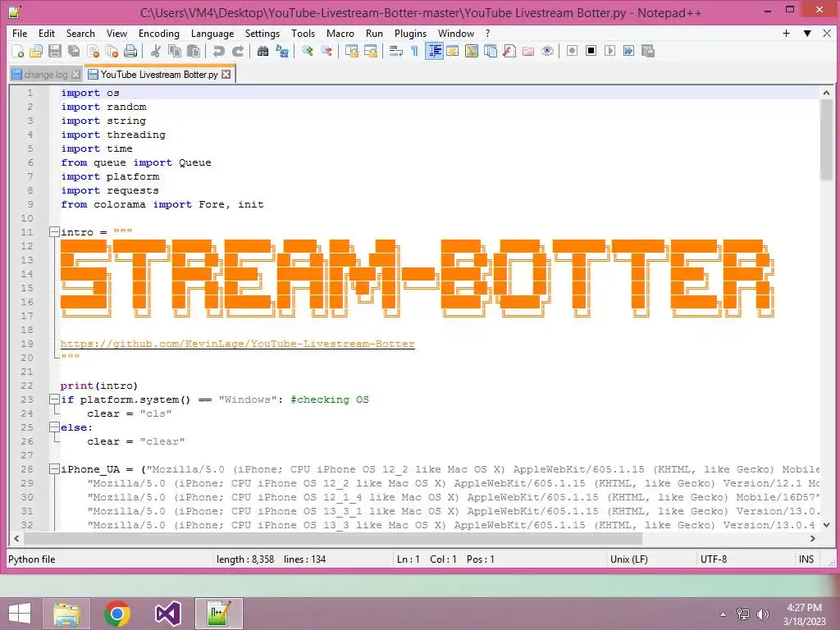Screen dimensions: 840x630
Task: Undo the last action via Undo icon
Action: pyautogui.click(x=218, y=51)
